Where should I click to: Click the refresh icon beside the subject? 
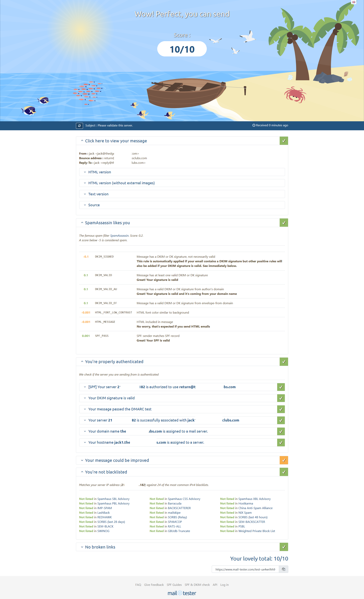click(x=79, y=126)
